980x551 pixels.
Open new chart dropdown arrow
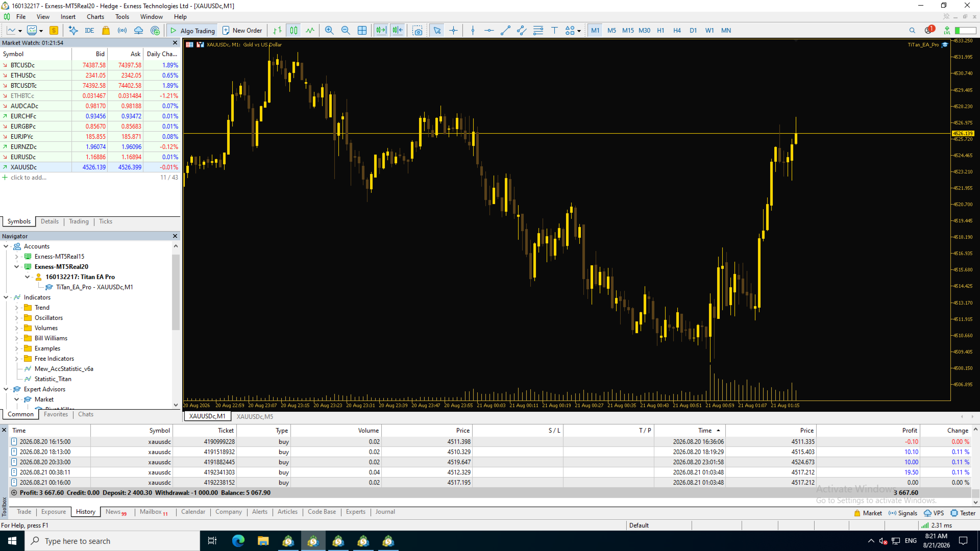[x=20, y=31]
